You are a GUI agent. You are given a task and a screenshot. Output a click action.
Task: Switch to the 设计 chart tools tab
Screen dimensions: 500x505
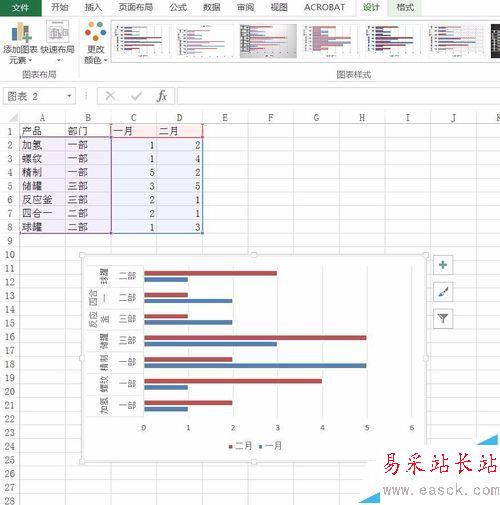coord(371,7)
